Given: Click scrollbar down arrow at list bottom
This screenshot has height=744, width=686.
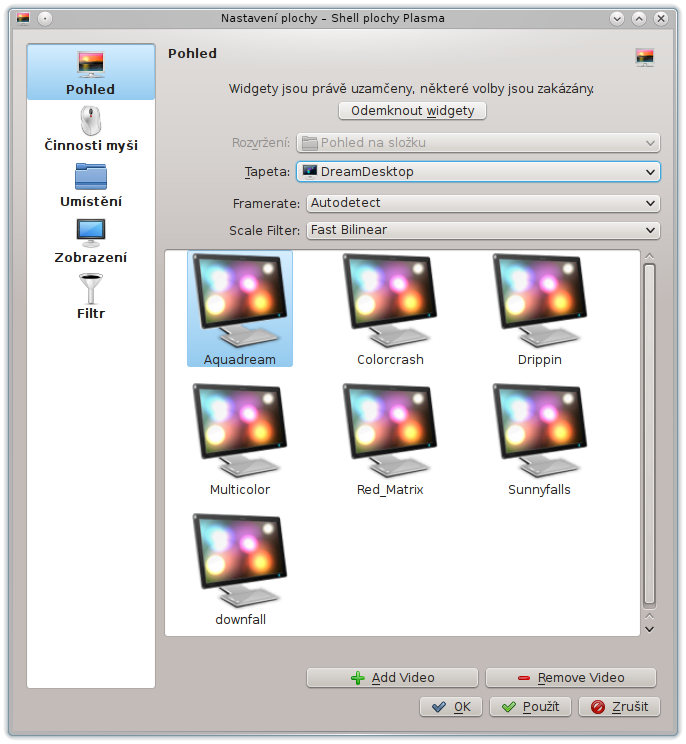Looking at the screenshot, I should pos(649,629).
